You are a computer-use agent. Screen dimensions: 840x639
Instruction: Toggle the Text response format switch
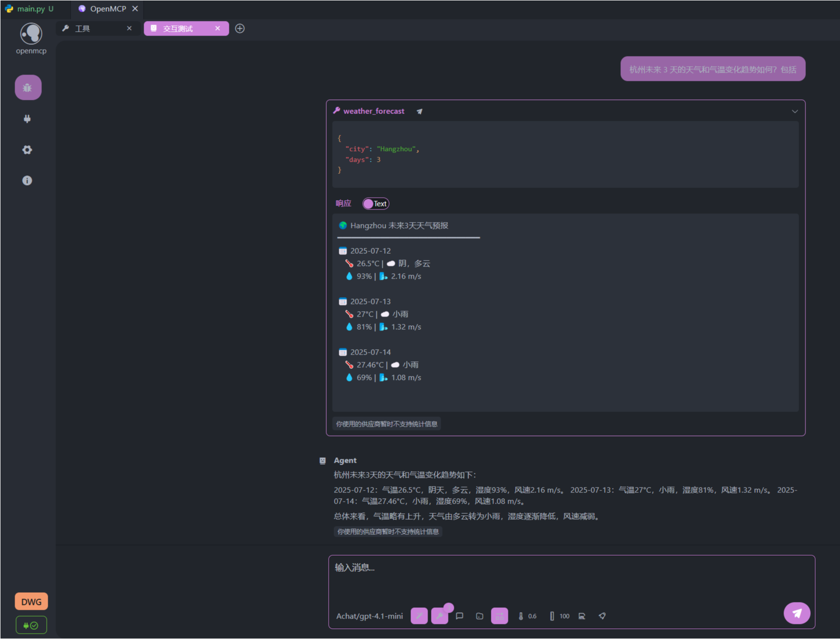[x=375, y=204]
